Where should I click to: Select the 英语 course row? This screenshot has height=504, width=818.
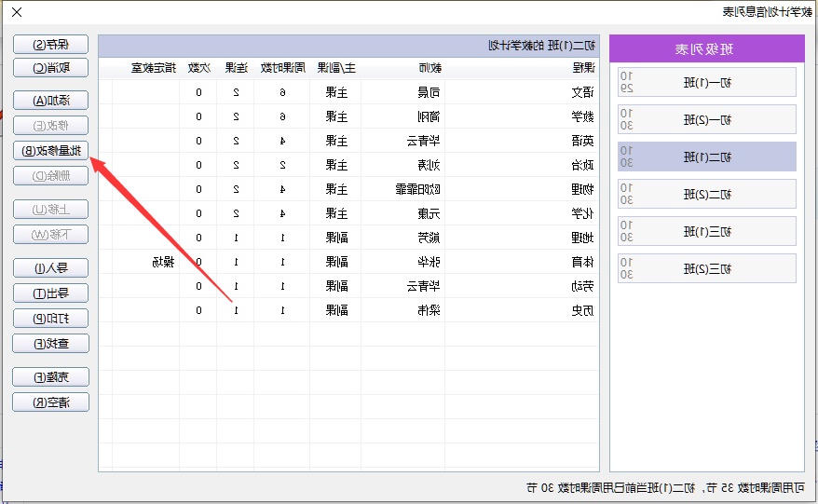[348, 141]
